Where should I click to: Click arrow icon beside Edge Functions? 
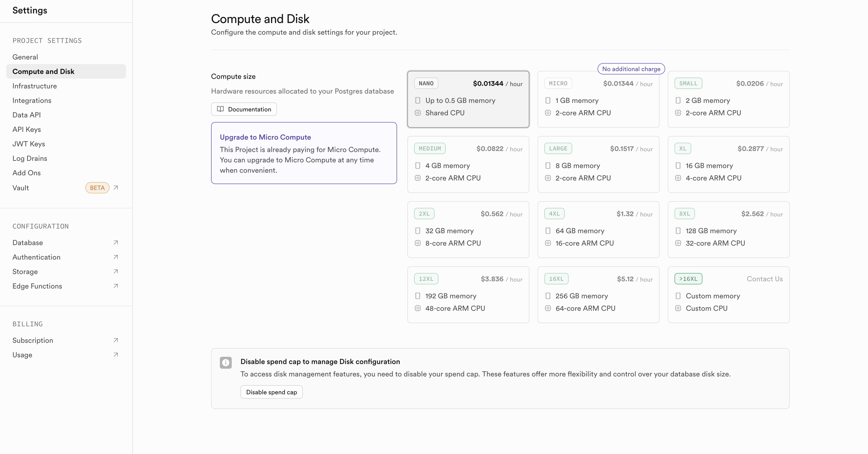click(115, 286)
